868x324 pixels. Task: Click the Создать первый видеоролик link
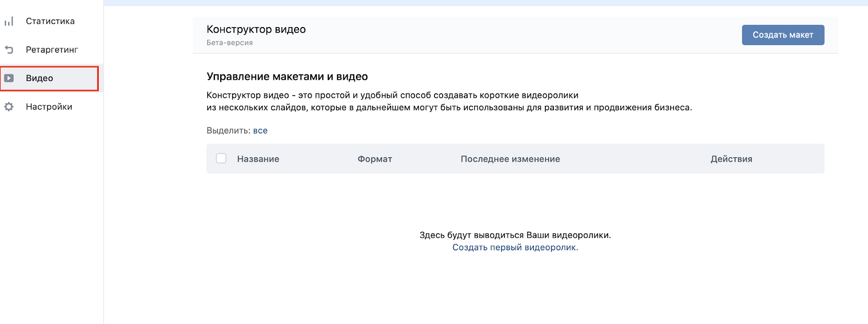515,247
